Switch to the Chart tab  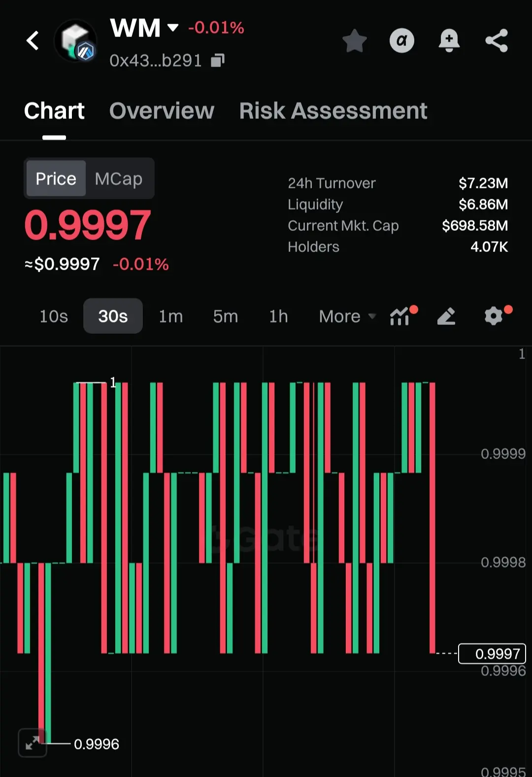[x=54, y=111]
